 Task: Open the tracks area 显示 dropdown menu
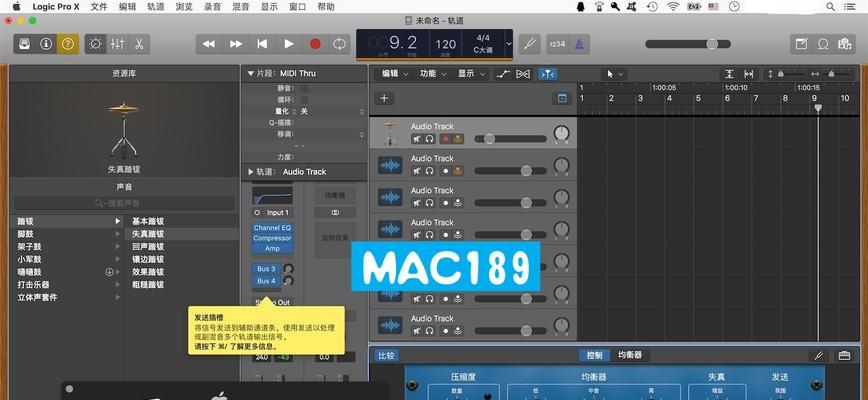click(x=469, y=74)
